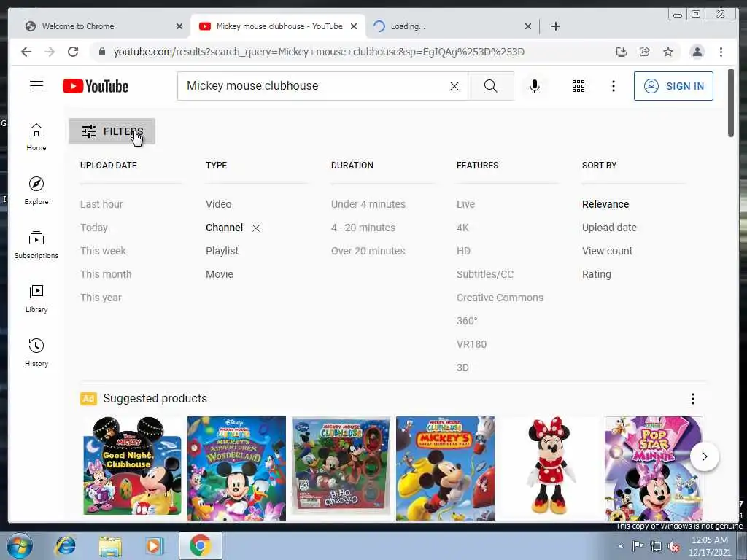Open Explore in sidebar
Viewport: 747px width, 560px height.
point(36,190)
